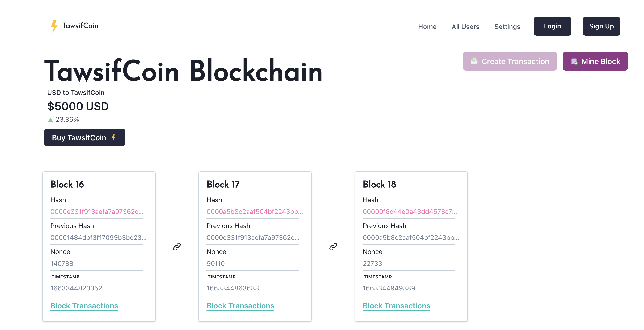This screenshot has height=330, width=644.
Task: Click the chain link between Block 17 and 18
Action: [x=333, y=247]
